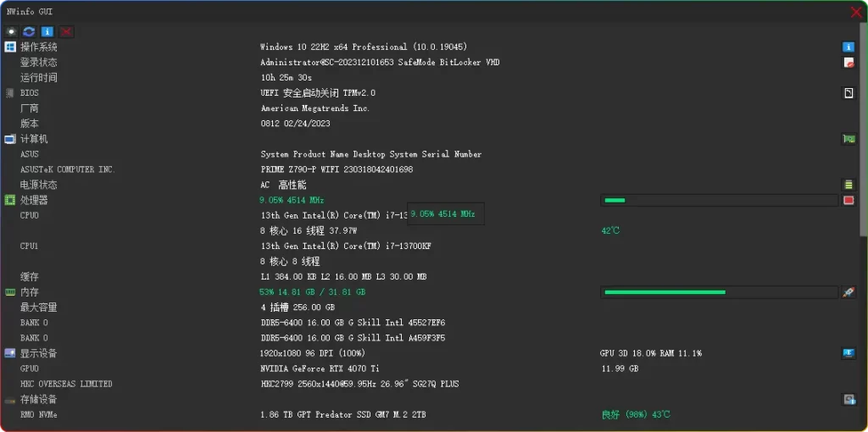Click the RAM stick icon beside 内存

(x=10, y=292)
